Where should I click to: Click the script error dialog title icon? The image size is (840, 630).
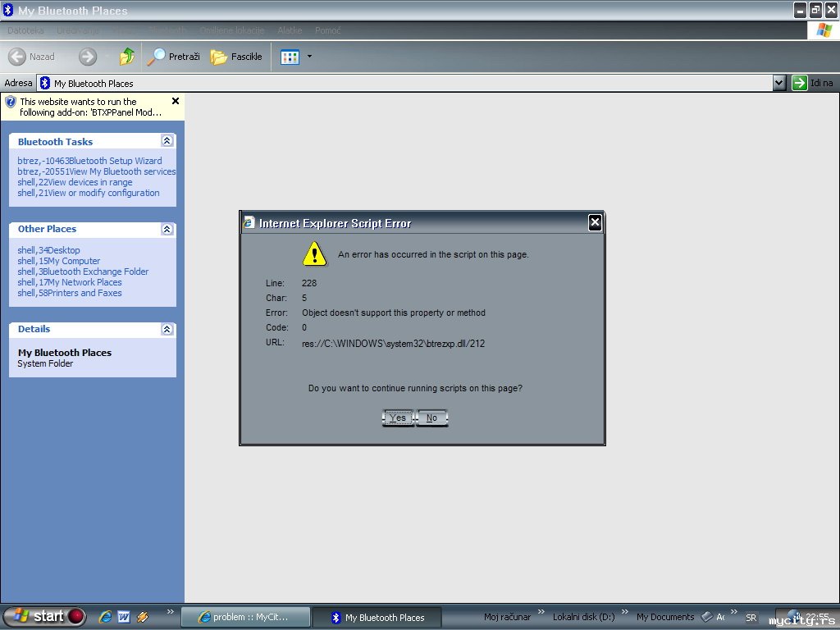tap(249, 222)
